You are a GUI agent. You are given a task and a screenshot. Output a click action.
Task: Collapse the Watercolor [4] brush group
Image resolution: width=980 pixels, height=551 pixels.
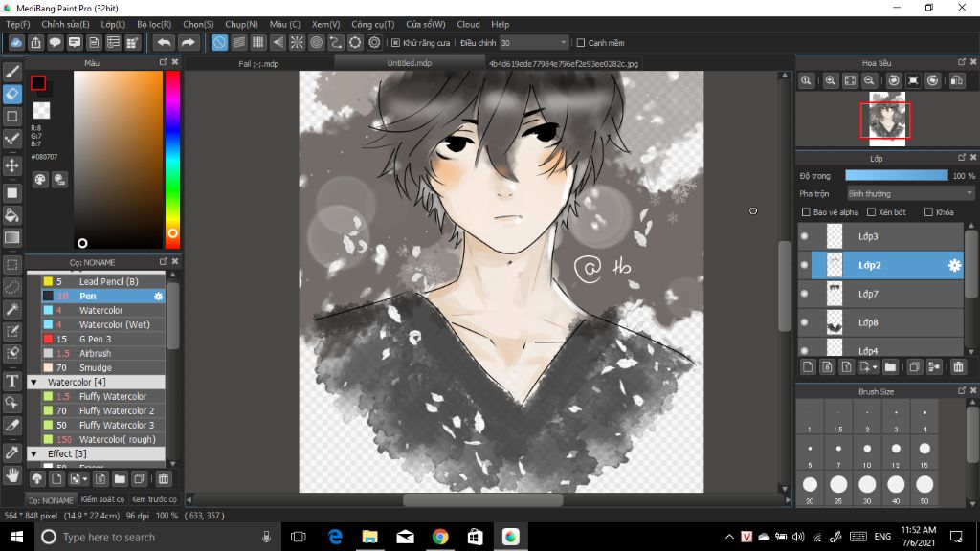tap(33, 382)
